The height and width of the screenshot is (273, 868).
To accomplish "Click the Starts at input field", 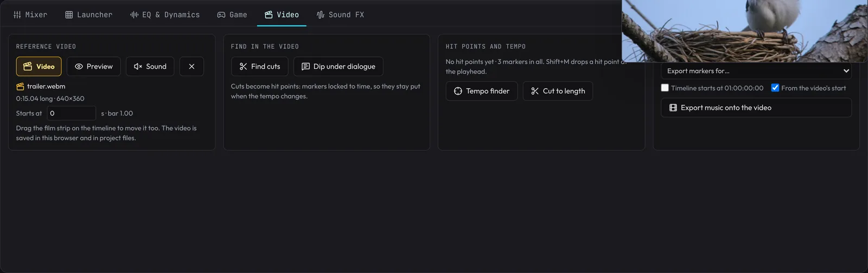I will tap(71, 113).
